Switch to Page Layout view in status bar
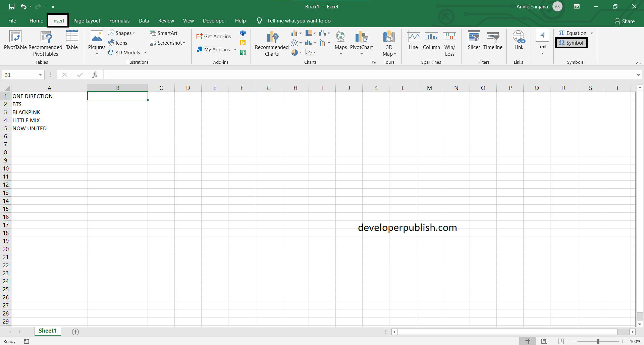This screenshot has width=644, height=345. (544, 341)
